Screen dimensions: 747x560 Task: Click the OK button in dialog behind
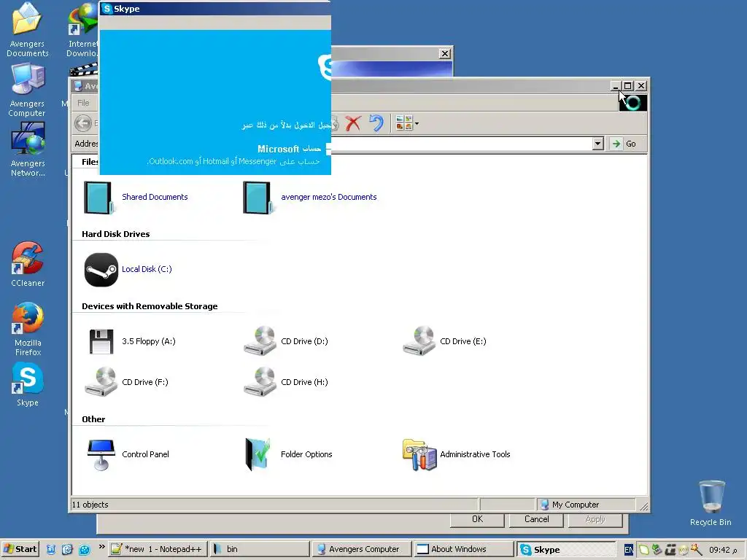[x=477, y=519]
